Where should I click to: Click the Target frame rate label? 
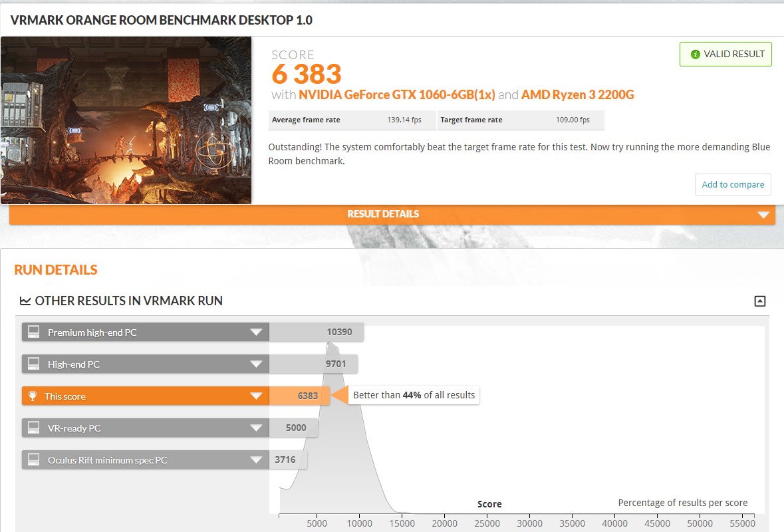[471, 120]
